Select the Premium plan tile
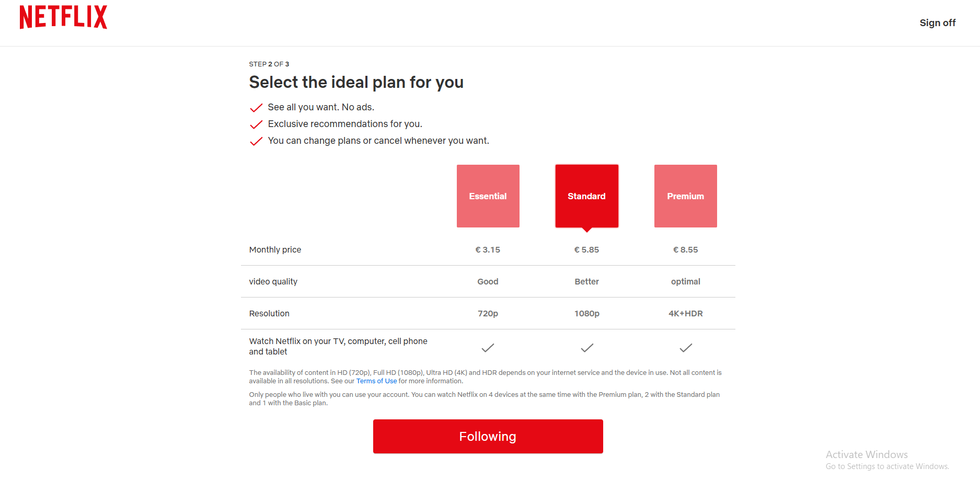The height and width of the screenshot is (491, 980). tap(685, 196)
